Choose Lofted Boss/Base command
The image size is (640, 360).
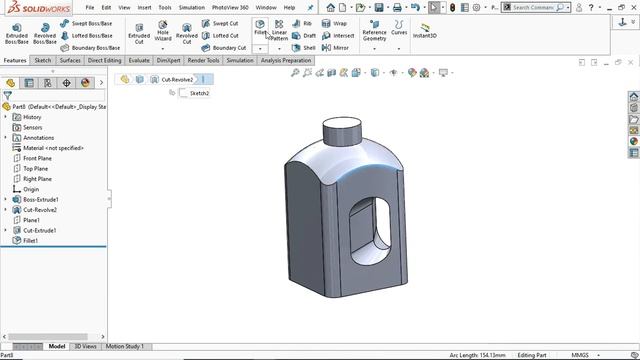(x=87, y=36)
